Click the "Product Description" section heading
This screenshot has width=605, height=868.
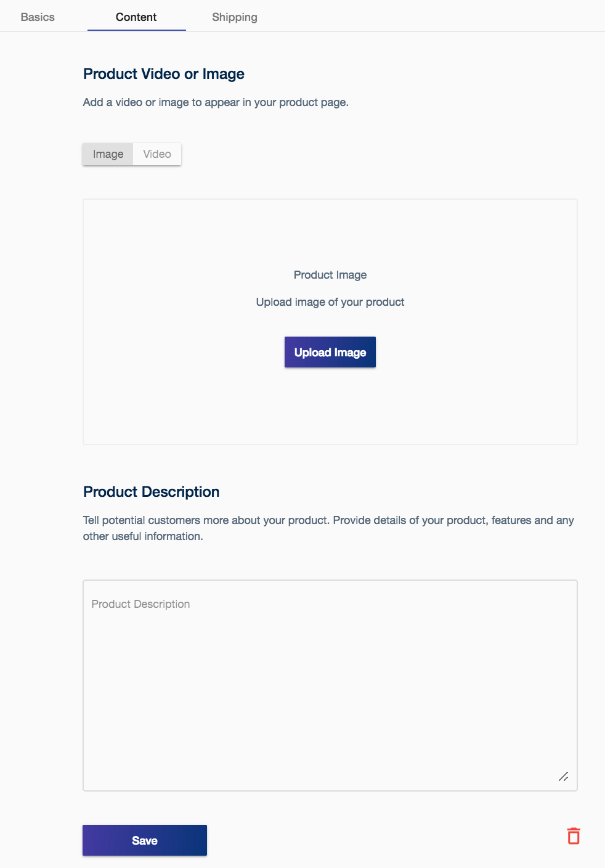pos(152,492)
